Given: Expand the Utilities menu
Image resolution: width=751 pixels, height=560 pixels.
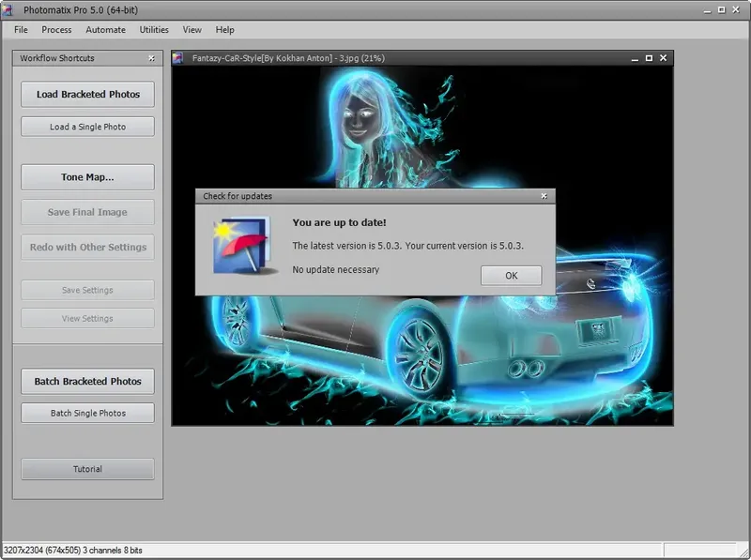Looking at the screenshot, I should pyautogui.click(x=154, y=30).
